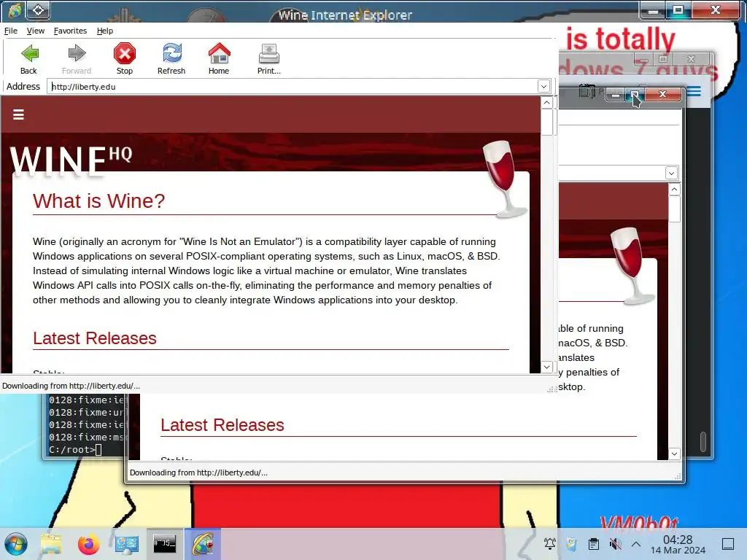Click the front window status text 'Downloading from http://liberty.edu/...'
This screenshot has height=560, width=747.
71,386
